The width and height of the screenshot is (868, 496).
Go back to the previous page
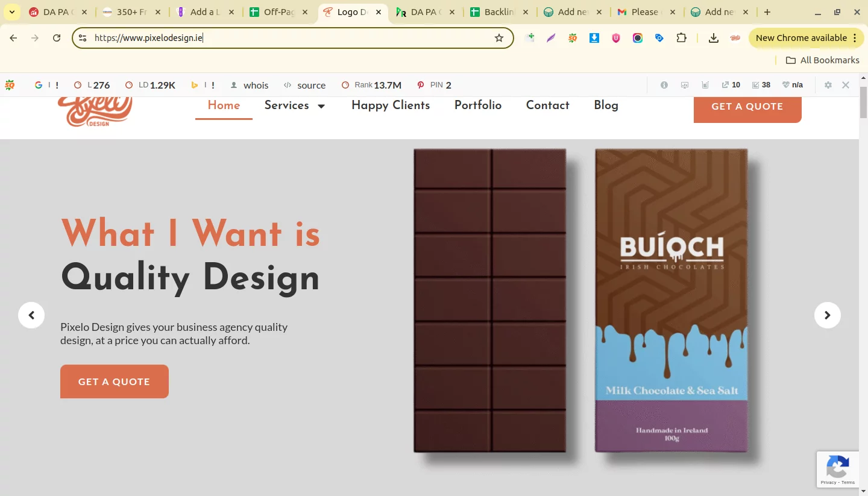point(13,38)
